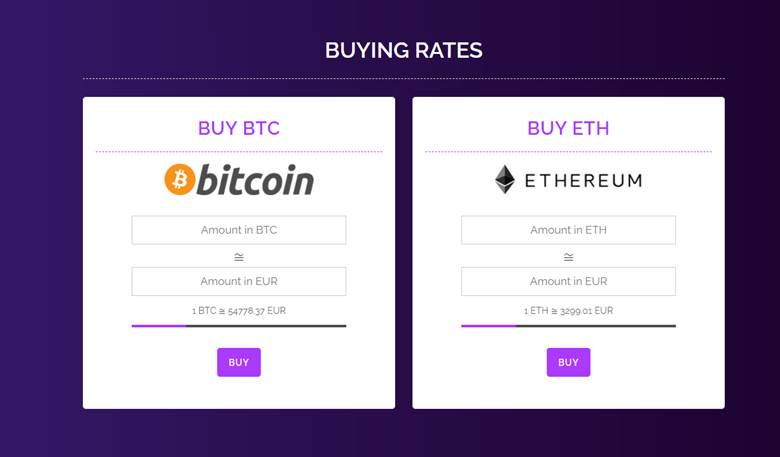The width and height of the screenshot is (780, 457).
Task: Click the purple progress bar in ETH card
Action: click(x=489, y=326)
